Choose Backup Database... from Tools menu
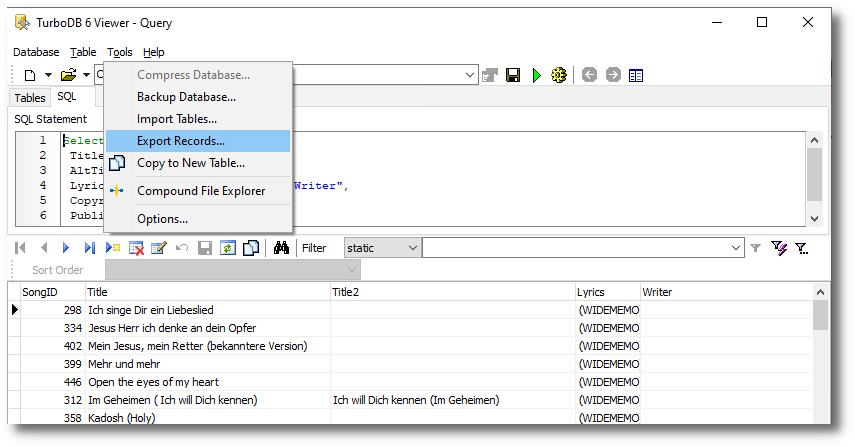 198,97
